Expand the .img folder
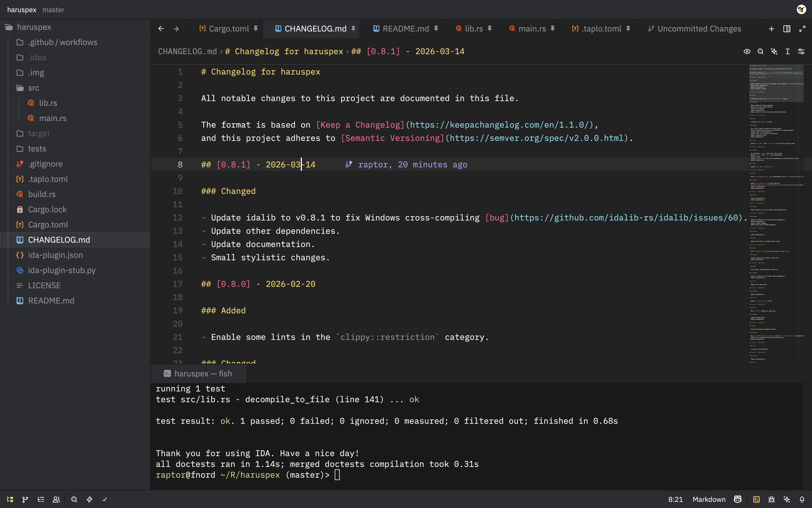This screenshot has height=508, width=812. click(x=36, y=73)
